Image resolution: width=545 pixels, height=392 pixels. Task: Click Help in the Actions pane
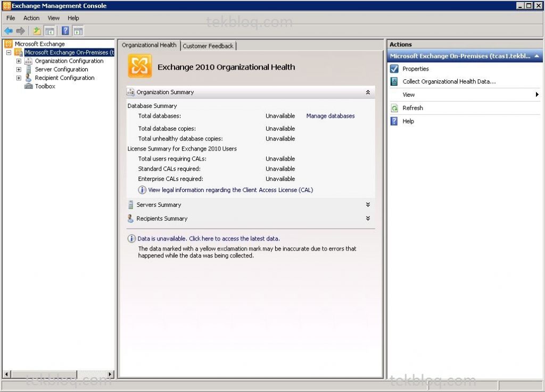click(408, 121)
